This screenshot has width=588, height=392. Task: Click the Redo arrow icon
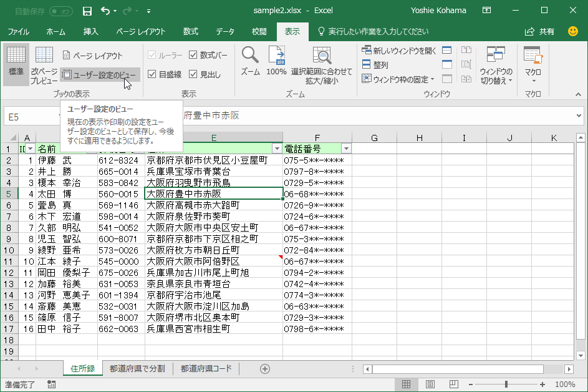coord(127,11)
